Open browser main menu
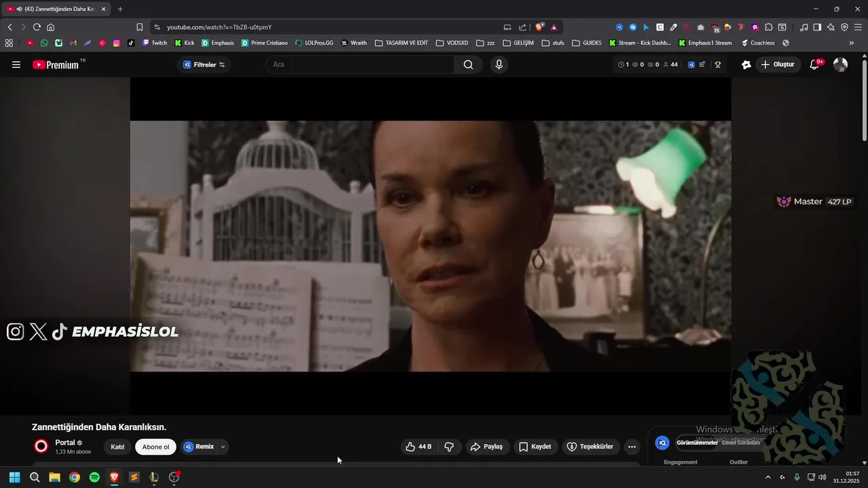 click(858, 27)
